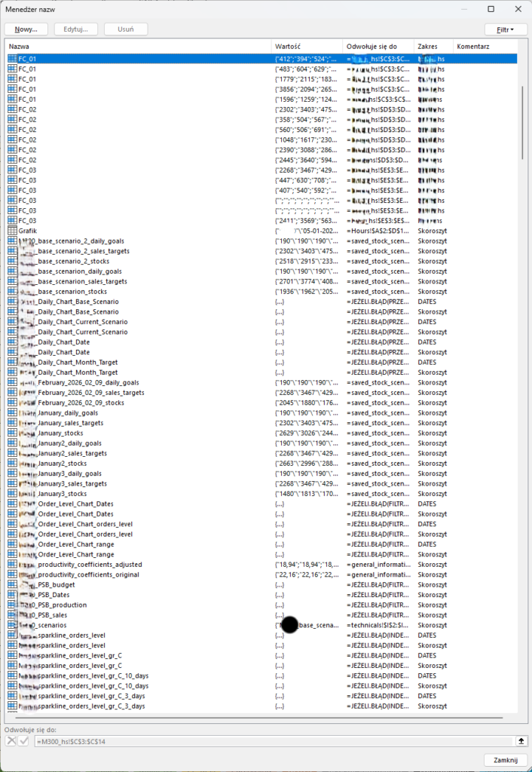Click icon beside January_sales_targets name
This screenshot has width=532, height=772.
click(x=12, y=423)
